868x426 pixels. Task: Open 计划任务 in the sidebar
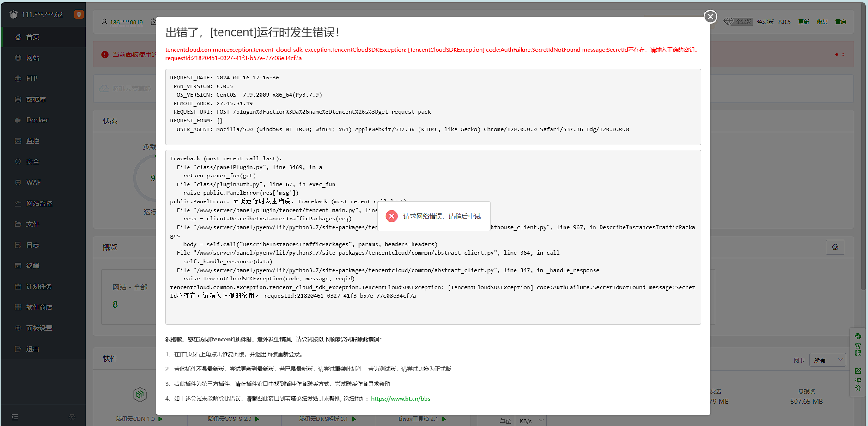tap(39, 286)
